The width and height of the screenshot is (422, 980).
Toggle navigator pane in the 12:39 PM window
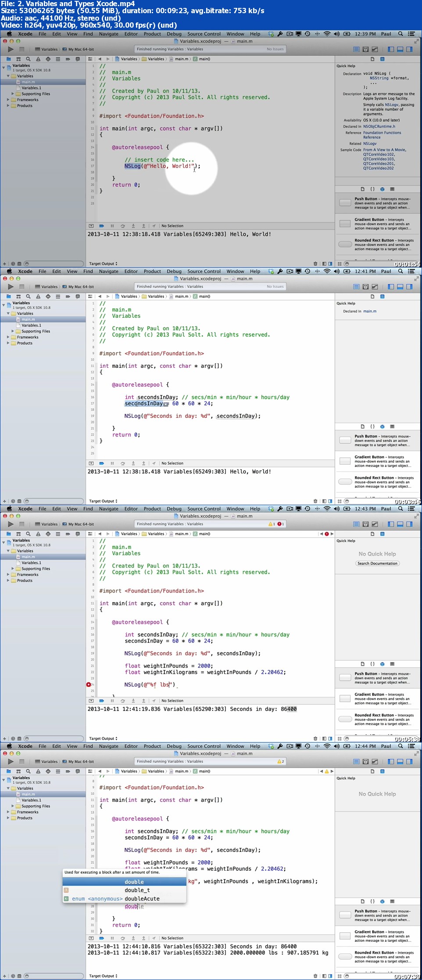pos(391,49)
